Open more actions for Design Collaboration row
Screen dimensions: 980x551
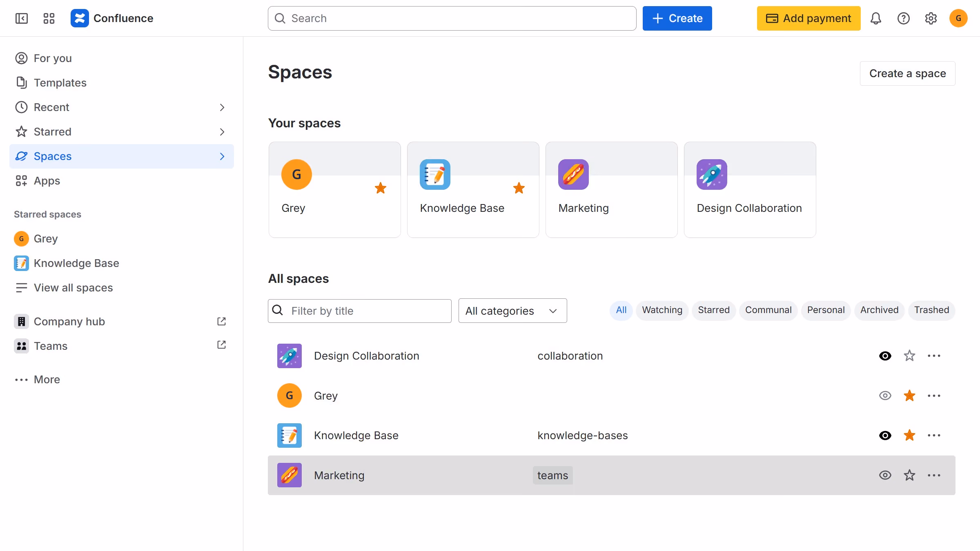click(934, 356)
